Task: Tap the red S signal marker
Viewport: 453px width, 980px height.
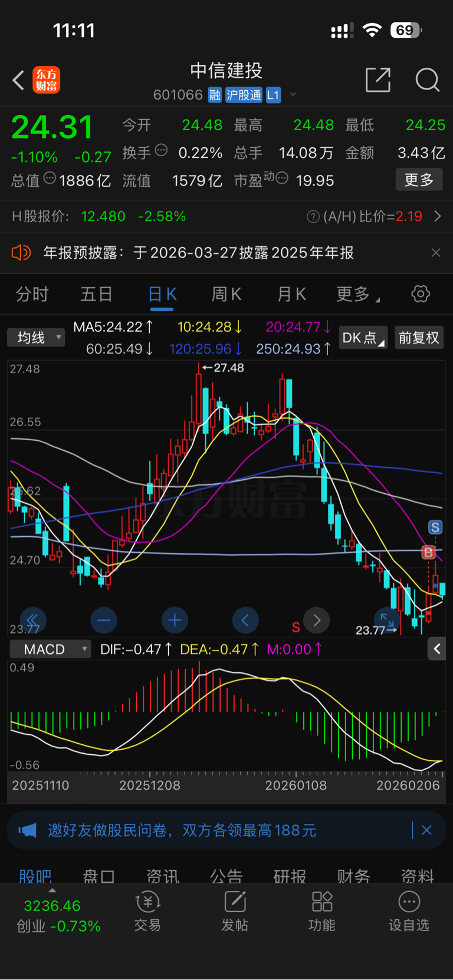Action: coord(296,627)
